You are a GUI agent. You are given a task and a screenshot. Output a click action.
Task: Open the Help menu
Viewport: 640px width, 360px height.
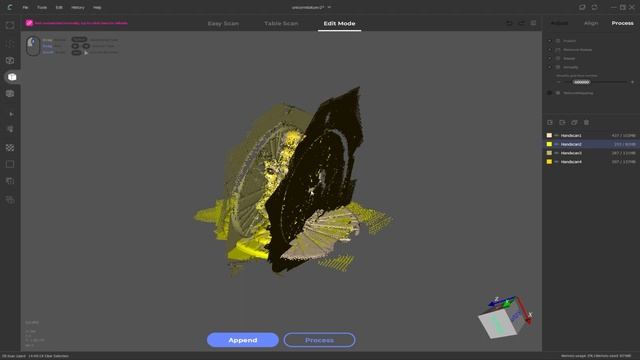(97, 7)
